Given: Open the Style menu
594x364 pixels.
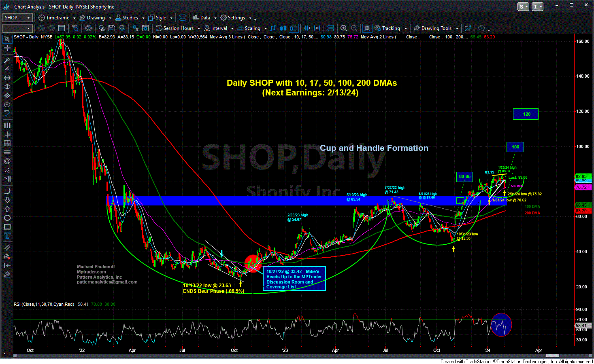Looking at the screenshot, I should [x=158, y=18].
